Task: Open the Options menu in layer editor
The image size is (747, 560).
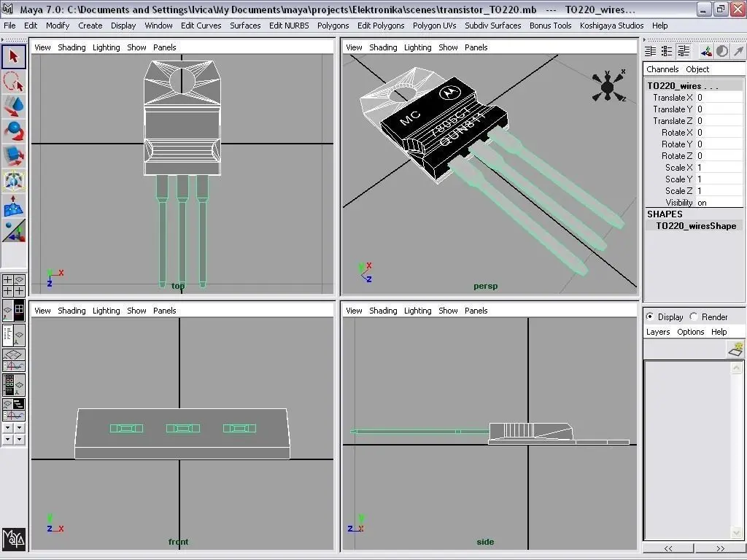Action: tap(690, 332)
